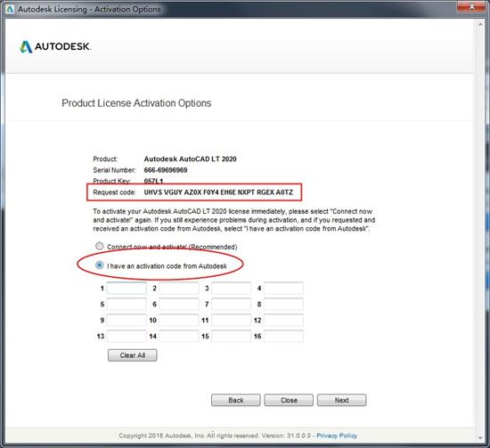Click the Clear All button
490x448 pixels.
tap(133, 355)
